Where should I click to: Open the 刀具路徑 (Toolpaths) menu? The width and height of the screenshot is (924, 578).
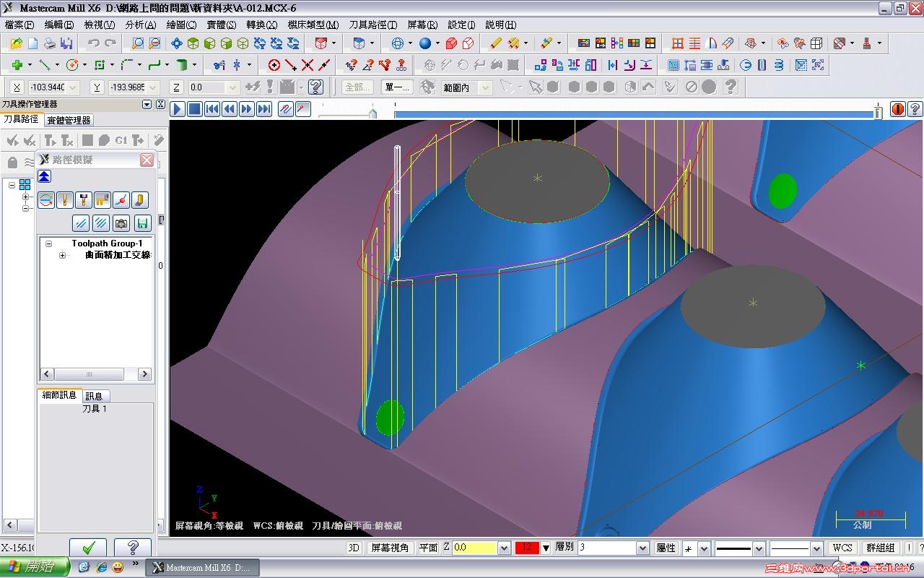(x=372, y=25)
